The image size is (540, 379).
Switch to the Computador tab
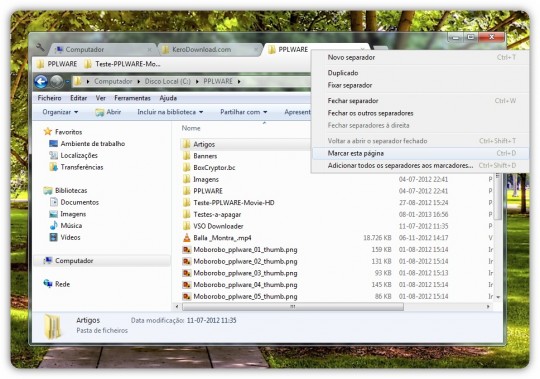pos(103,50)
